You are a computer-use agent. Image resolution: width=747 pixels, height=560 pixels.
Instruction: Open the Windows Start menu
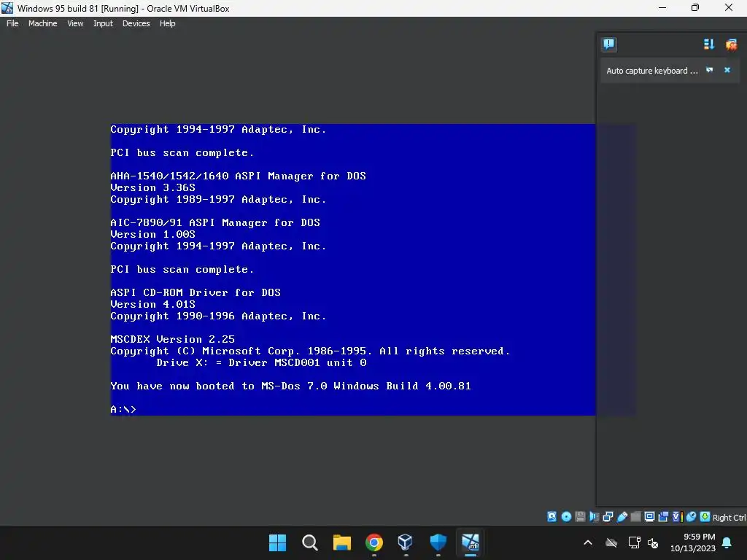(x=277, y=542)
